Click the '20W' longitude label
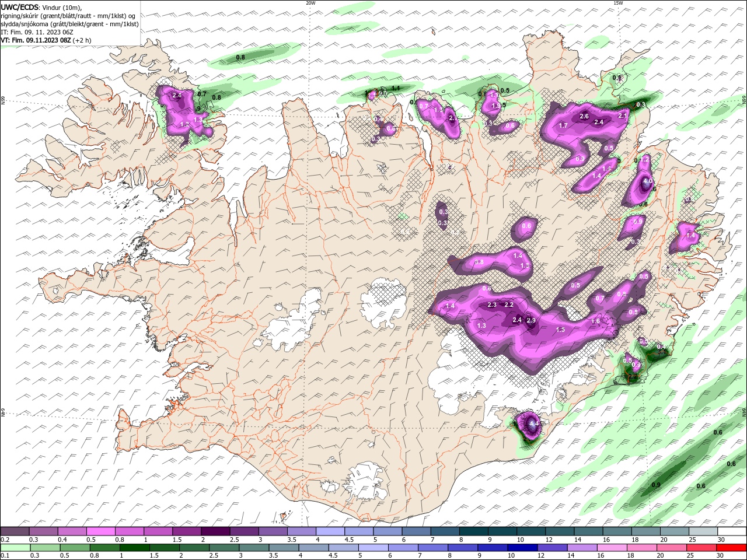This screenshot has width=747, height=560. [x=310, y=3]
